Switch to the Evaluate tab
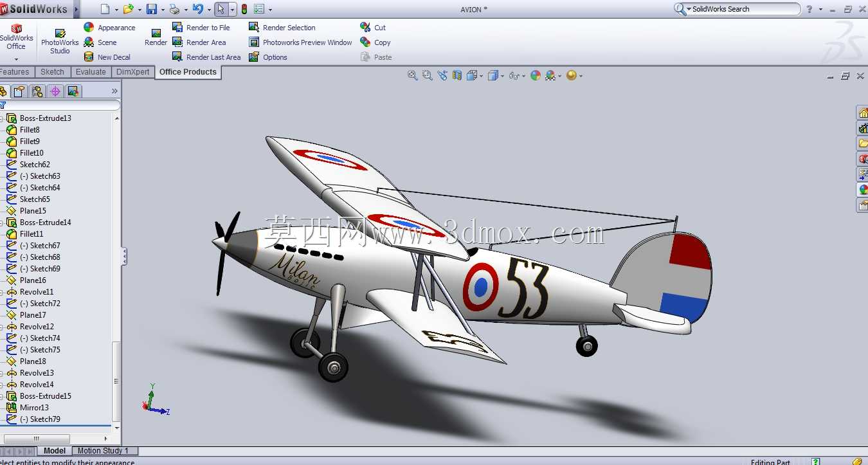Screen dimensions: 868x465 click(91, 72)
